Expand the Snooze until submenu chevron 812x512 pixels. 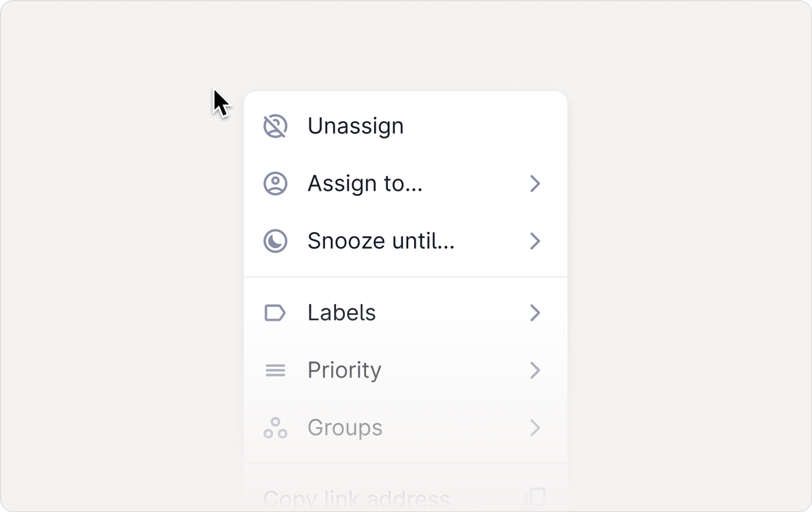pyautogui.click(x=536, y=241)
